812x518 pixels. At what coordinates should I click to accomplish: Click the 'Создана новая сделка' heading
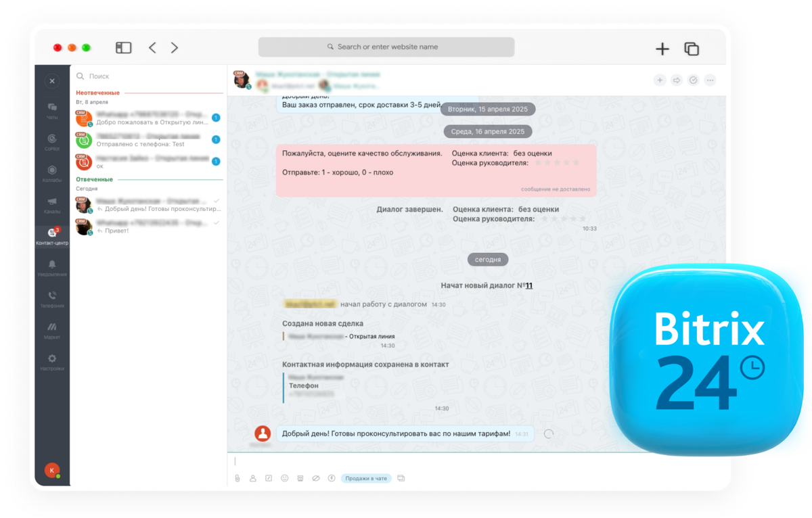click(x=323, y=324)
